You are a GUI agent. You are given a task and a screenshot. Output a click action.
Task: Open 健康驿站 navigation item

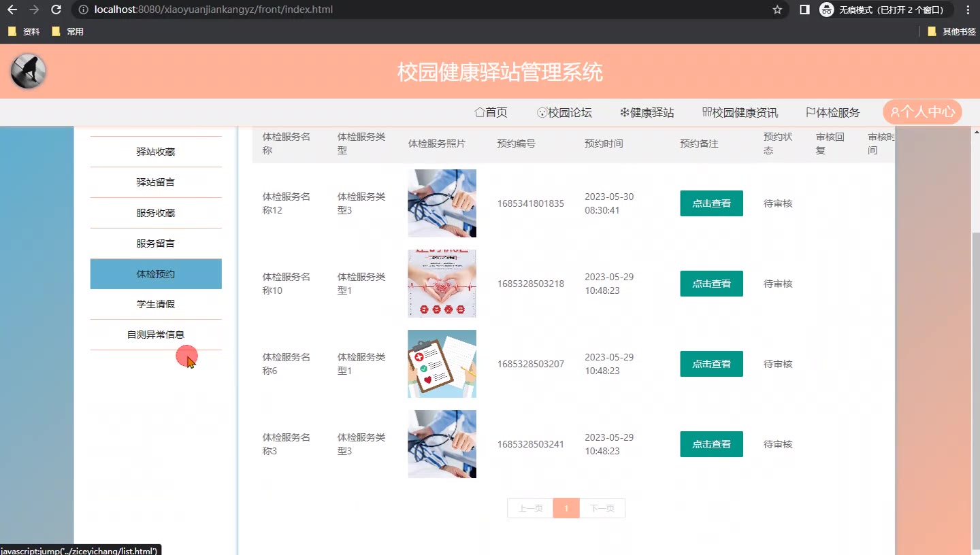[647, 112]
